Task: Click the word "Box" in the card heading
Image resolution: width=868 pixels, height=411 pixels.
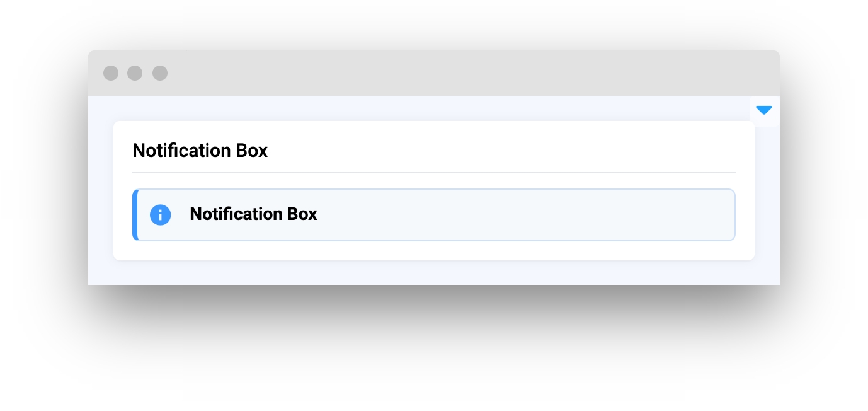Action: (251, 151)
